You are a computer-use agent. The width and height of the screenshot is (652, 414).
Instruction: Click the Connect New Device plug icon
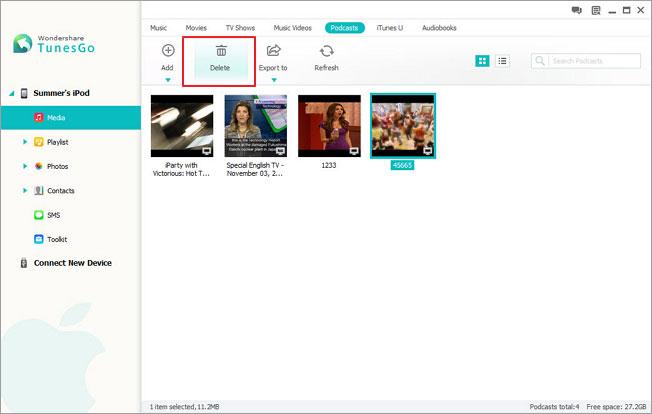click(x=24, y=263)
